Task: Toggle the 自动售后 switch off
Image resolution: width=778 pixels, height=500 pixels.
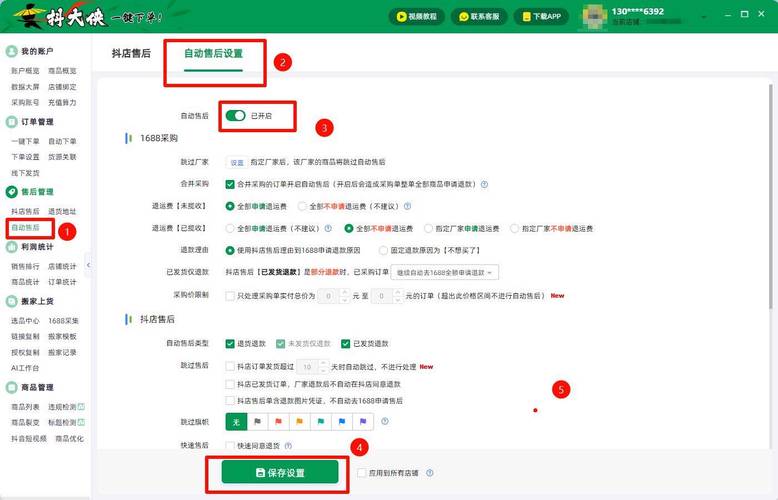Action: [235, 116]
